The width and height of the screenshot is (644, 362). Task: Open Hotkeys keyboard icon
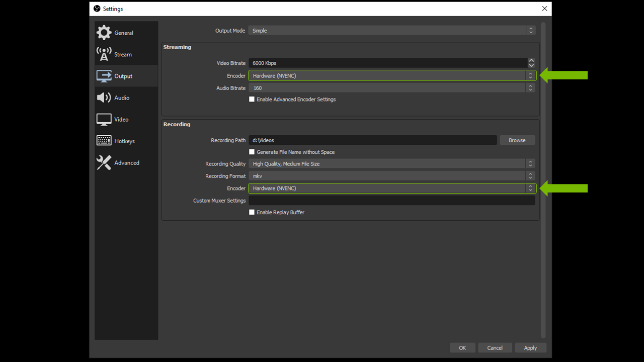pos(104,141)
